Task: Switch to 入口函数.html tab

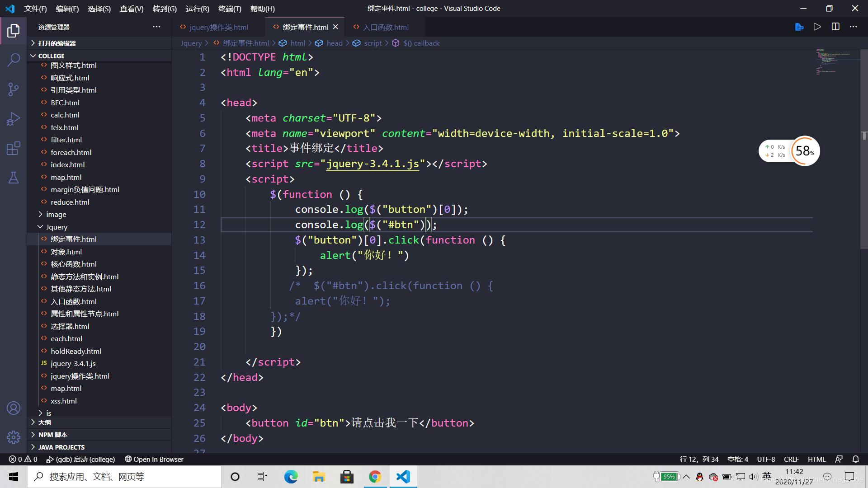Action: click(385, 27)
